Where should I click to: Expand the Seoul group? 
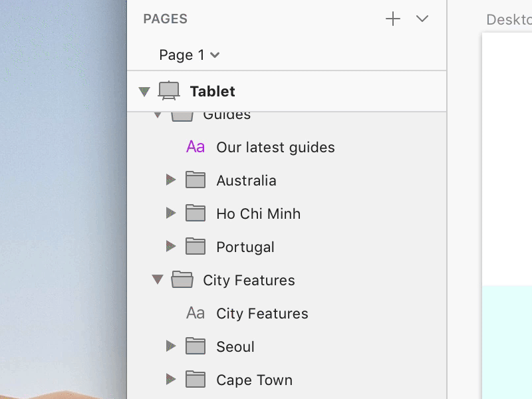171,346
